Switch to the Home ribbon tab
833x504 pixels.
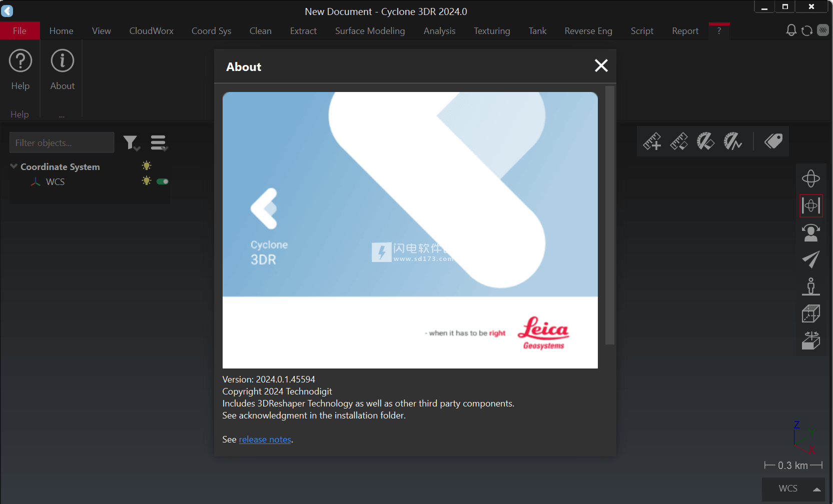coord(62,31)
